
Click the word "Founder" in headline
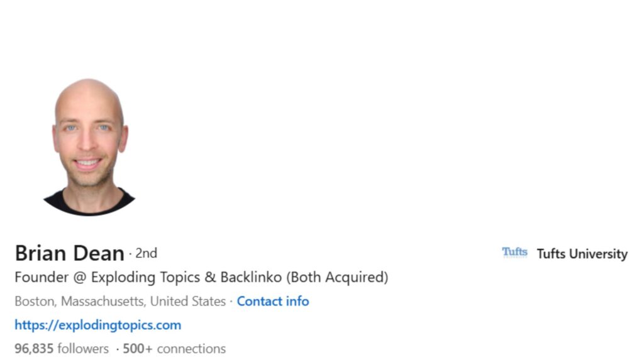tap(40, 277)
